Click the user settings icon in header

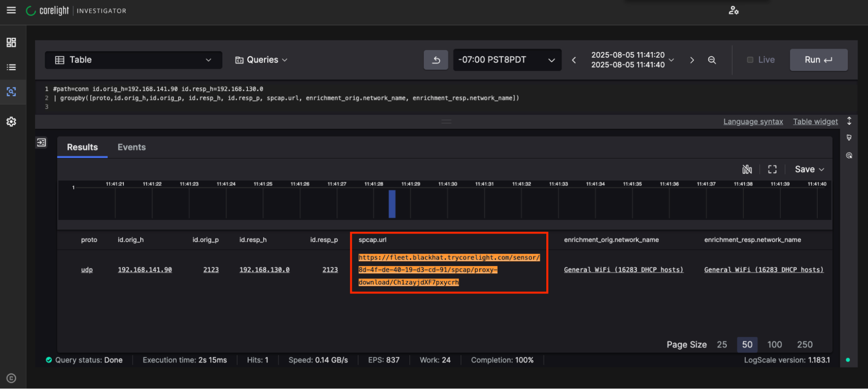(x=733, y=10)
